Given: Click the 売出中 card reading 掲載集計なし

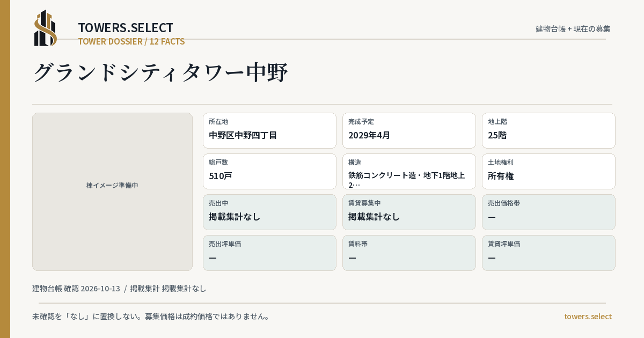Looking at the screenshot, I should click(269, 212).
